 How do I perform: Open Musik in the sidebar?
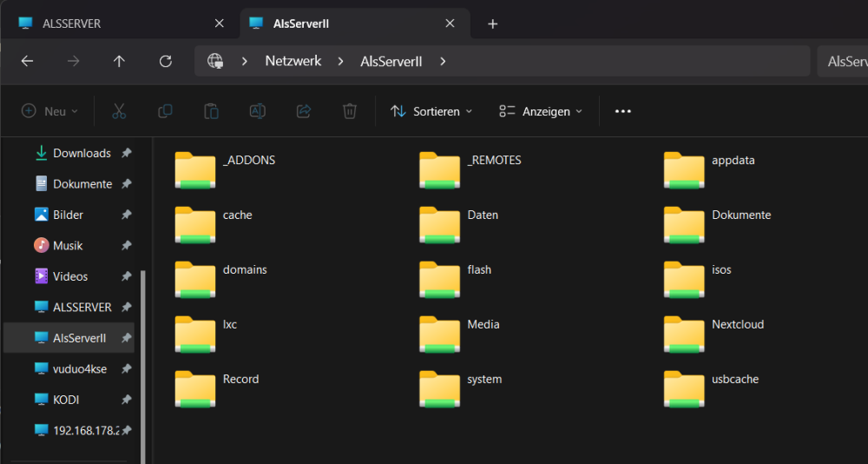click(68, 245)
